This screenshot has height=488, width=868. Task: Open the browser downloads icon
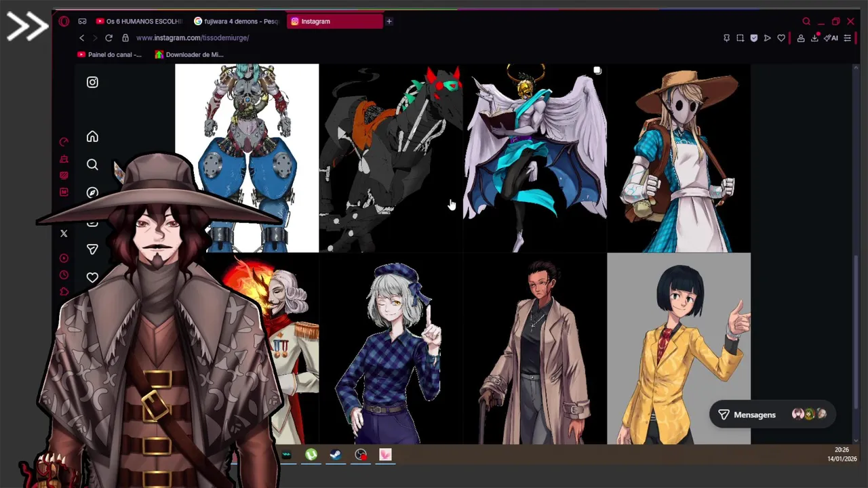point(814,38)
